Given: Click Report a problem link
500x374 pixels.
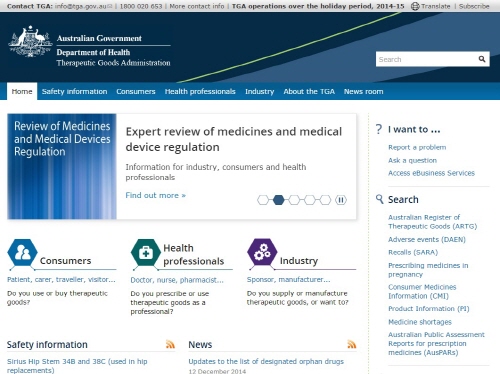Looking at the screenshot, I should (x=417, y=147).
